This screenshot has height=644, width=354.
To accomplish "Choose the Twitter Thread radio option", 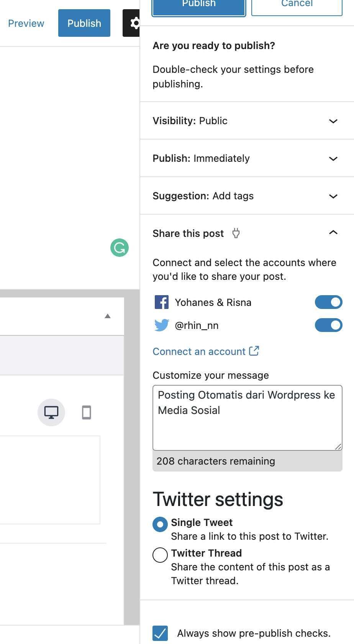I will [160, 555].
